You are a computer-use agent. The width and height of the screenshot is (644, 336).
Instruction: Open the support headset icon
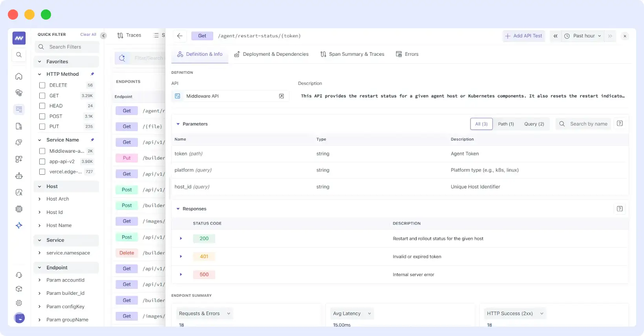(x=19, y=275)
